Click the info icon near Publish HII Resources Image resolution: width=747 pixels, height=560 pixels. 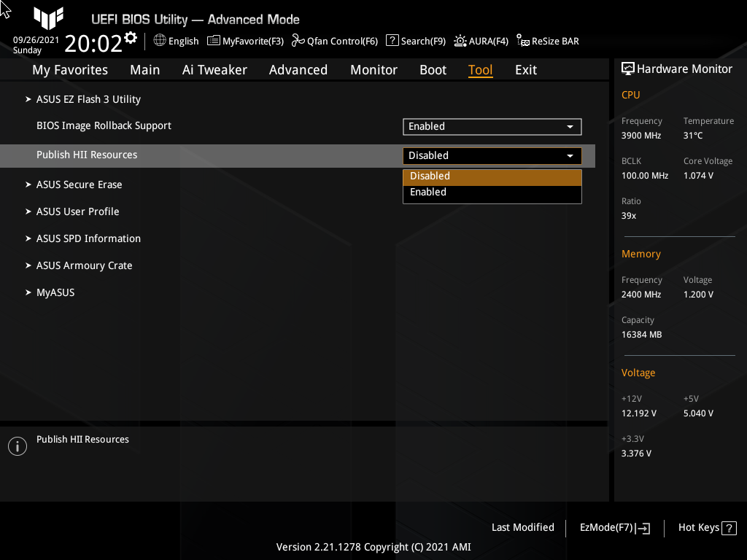[x=17, y=446]
